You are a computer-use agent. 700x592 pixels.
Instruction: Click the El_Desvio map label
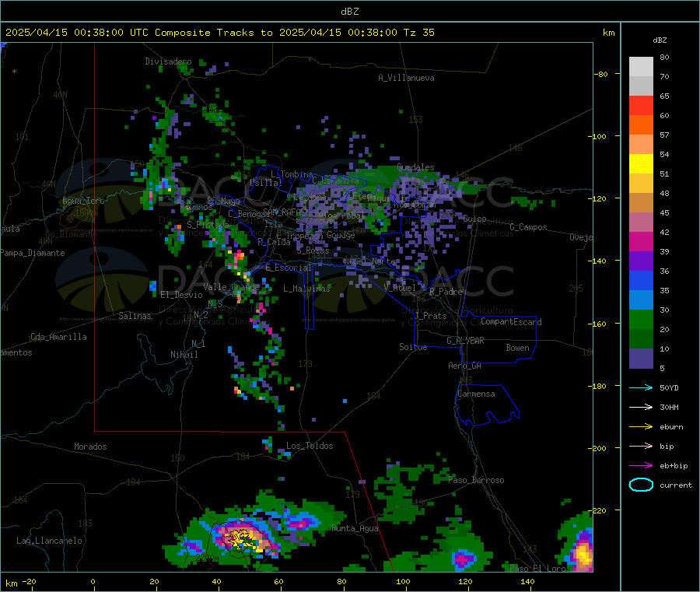pyautogui.click(x=182, y=295)
